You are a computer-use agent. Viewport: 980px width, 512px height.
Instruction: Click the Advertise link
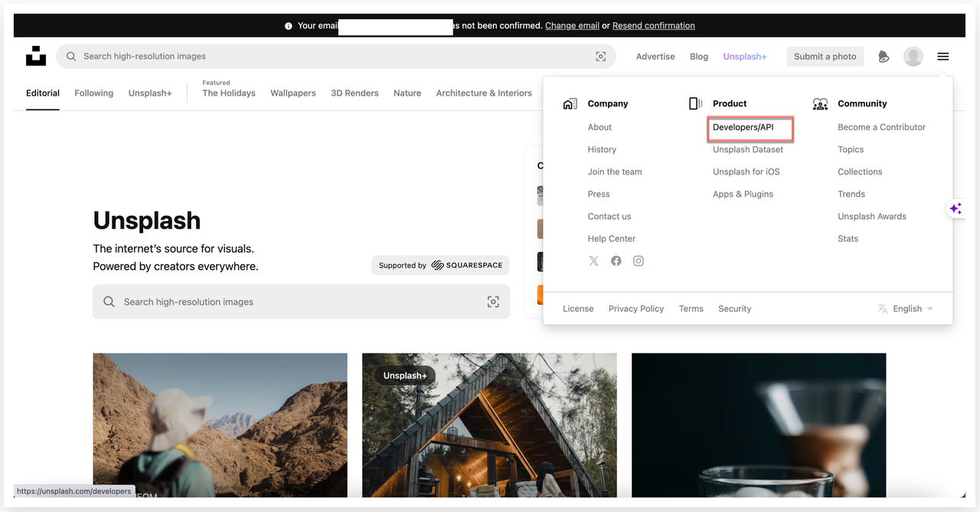(x=655, y=57)
